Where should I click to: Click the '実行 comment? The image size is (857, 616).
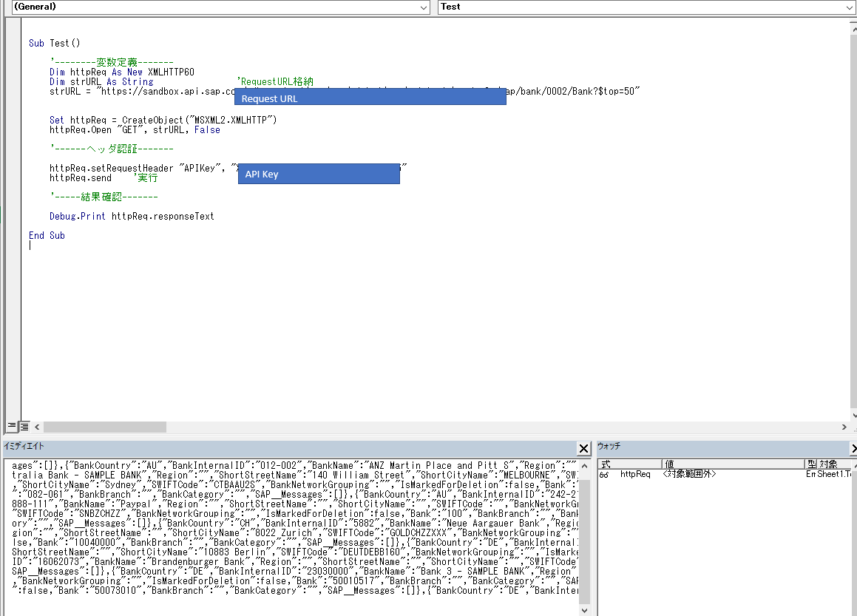[146, 177]
